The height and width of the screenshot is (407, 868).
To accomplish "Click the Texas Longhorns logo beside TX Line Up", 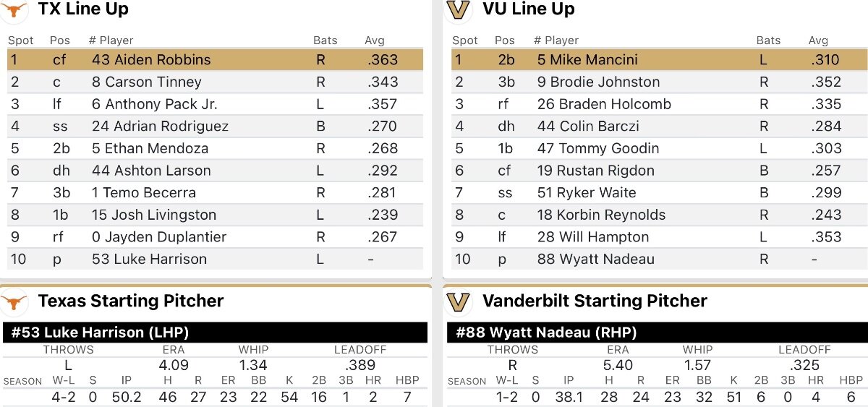I will [15, 10].
